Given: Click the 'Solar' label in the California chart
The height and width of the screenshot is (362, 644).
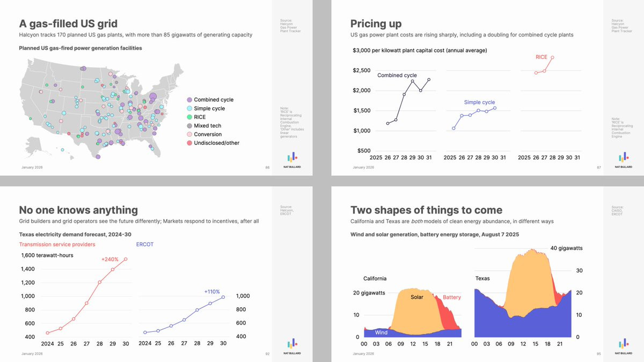Looking at the screenshot, I should tap(417, 297).
